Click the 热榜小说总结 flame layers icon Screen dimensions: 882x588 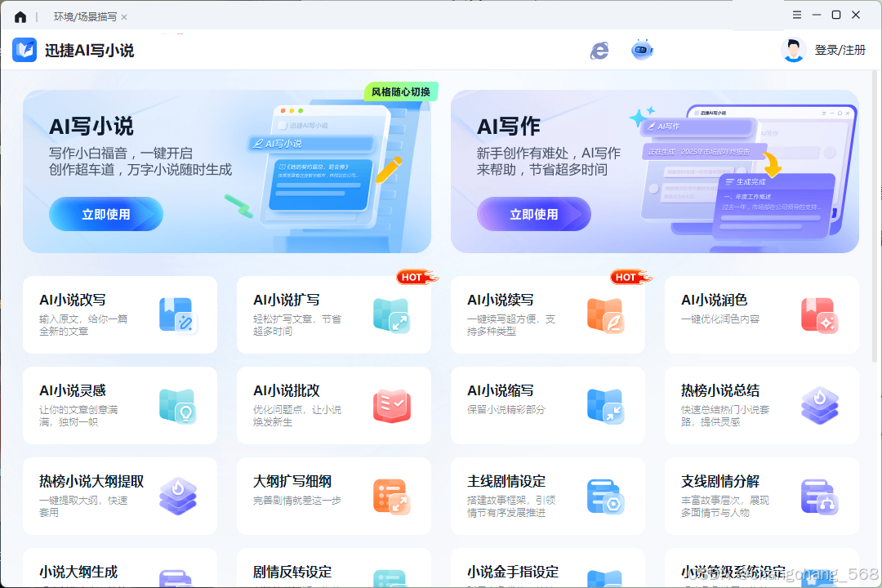click(x=820, y=406)
